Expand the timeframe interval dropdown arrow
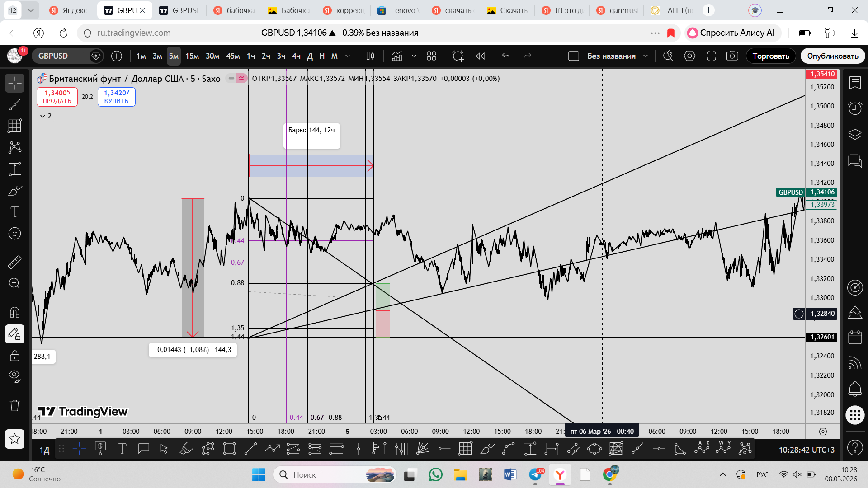The height and width of the screenshot is (488, 868). tap(347, 56)
